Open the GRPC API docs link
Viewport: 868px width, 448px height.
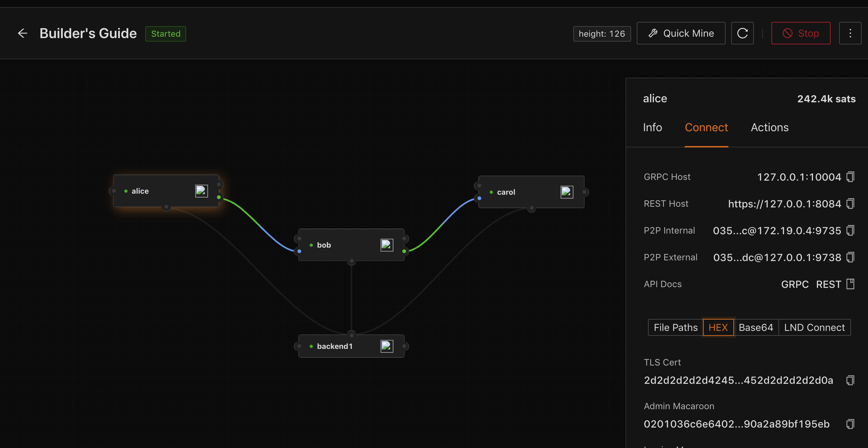(794, 284)
